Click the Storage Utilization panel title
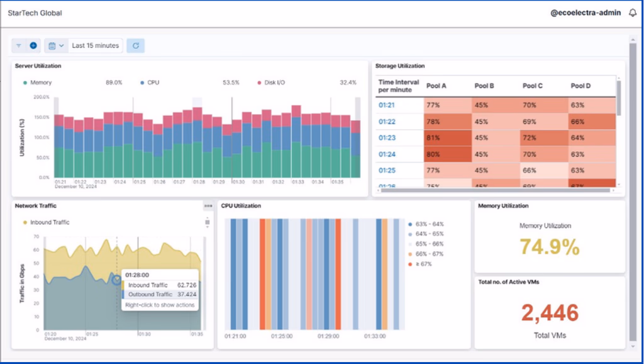This screenshot has height=364, width=644. click(400, 65)
